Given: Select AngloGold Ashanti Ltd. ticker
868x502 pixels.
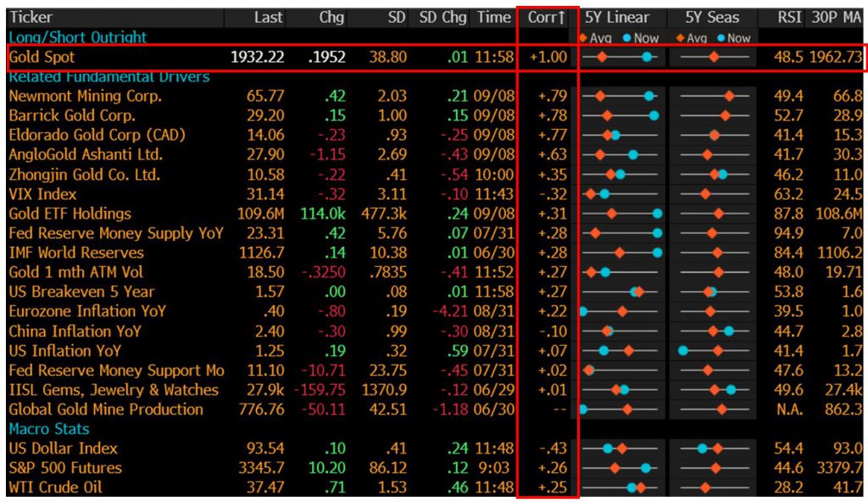Looking at the screenshot, I should coord(86,154).
